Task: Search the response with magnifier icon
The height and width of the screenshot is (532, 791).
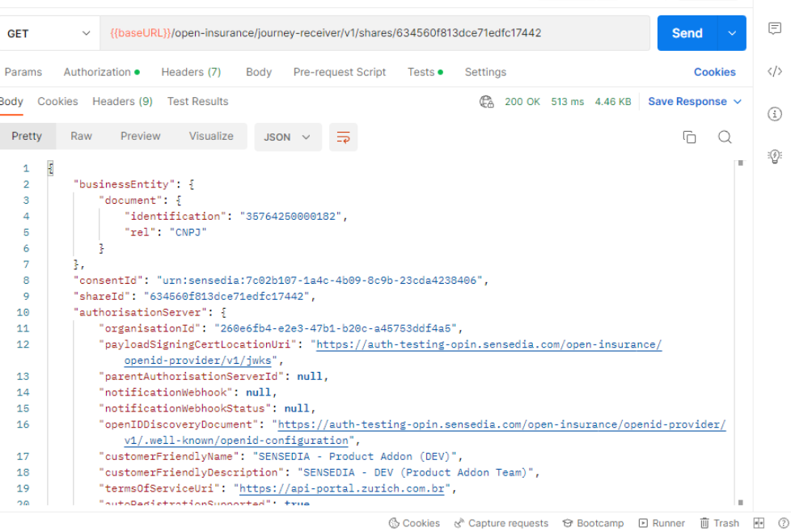Action: [725, 137]
